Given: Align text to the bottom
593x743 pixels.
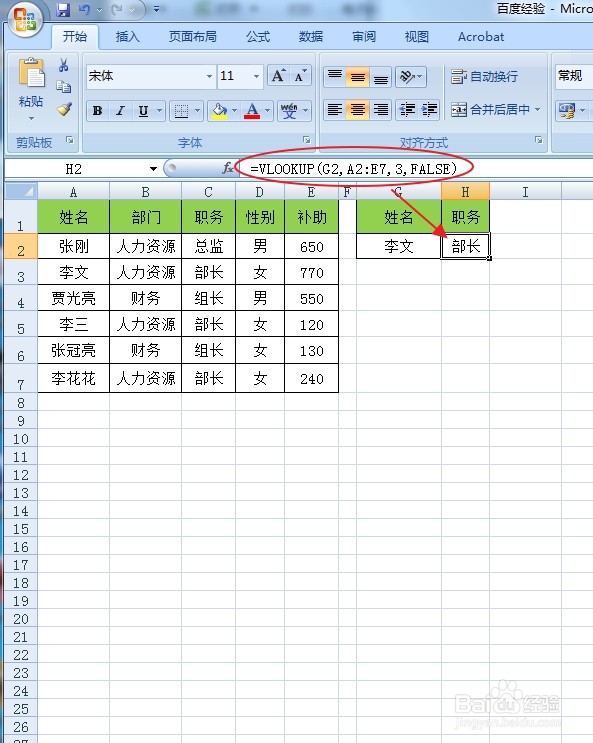Looking at the screenshot, I should click(381, 76).
